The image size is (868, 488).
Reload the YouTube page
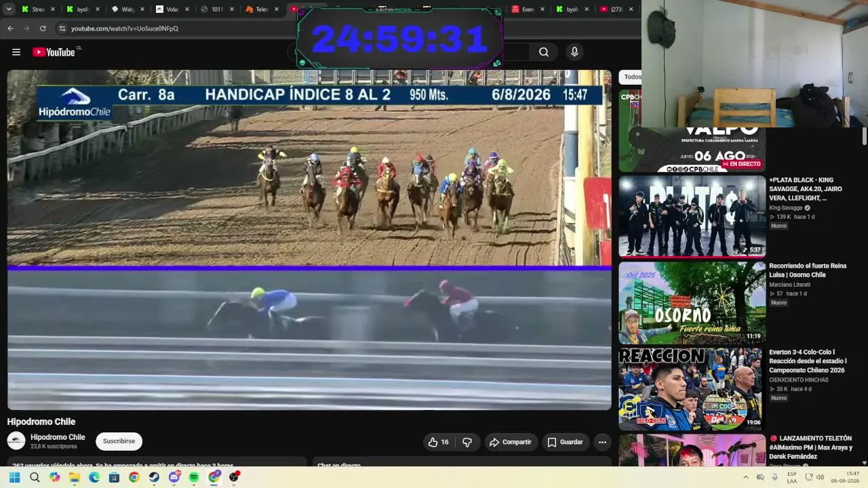(43, 28)
